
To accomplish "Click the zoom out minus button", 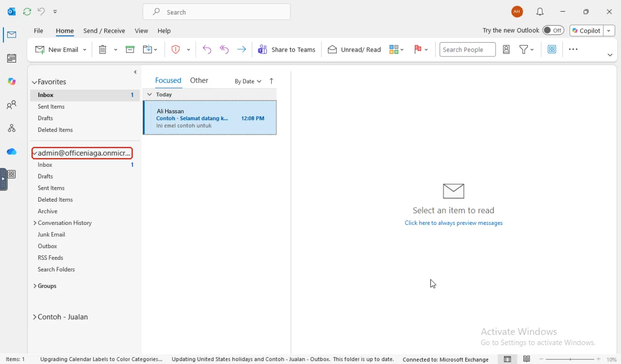I will [542, 359].
